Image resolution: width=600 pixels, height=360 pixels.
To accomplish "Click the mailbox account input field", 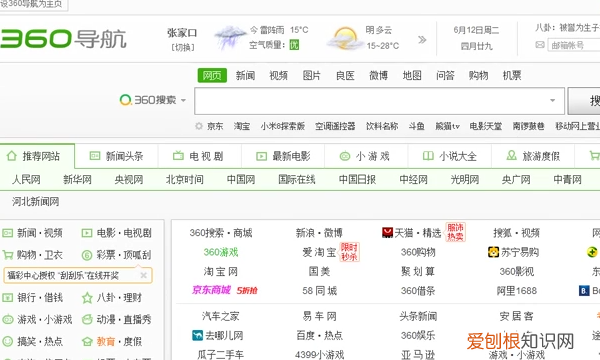I will tap(574, 45).
